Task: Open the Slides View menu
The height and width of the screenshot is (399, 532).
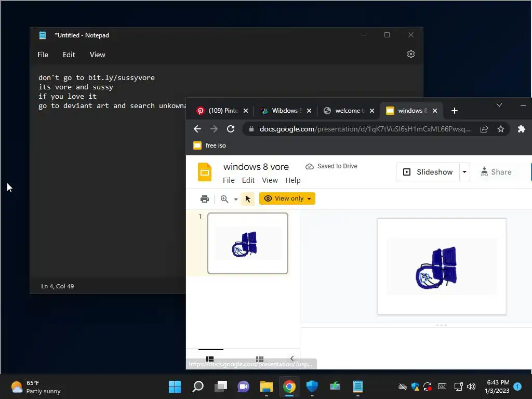Action: tap(270, 180)
